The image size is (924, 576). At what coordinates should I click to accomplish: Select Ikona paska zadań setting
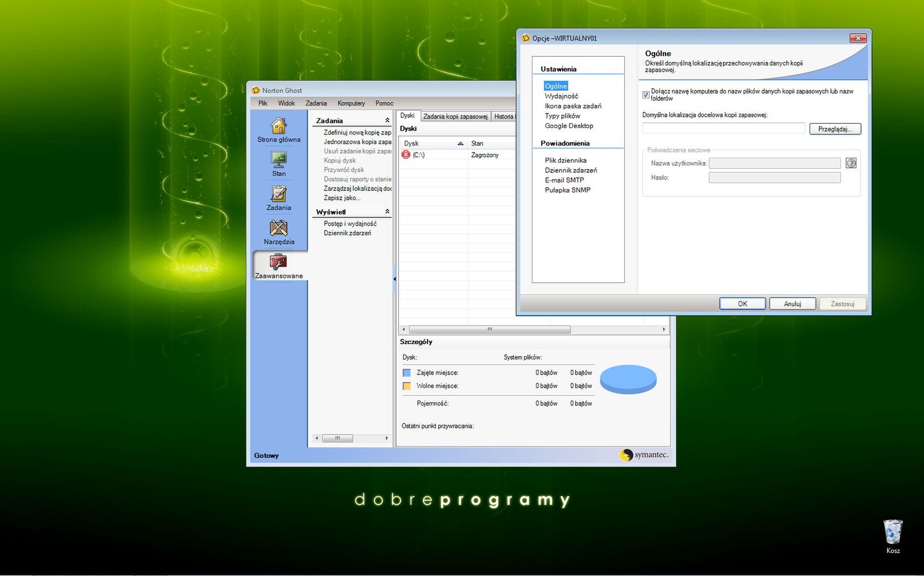573,106
